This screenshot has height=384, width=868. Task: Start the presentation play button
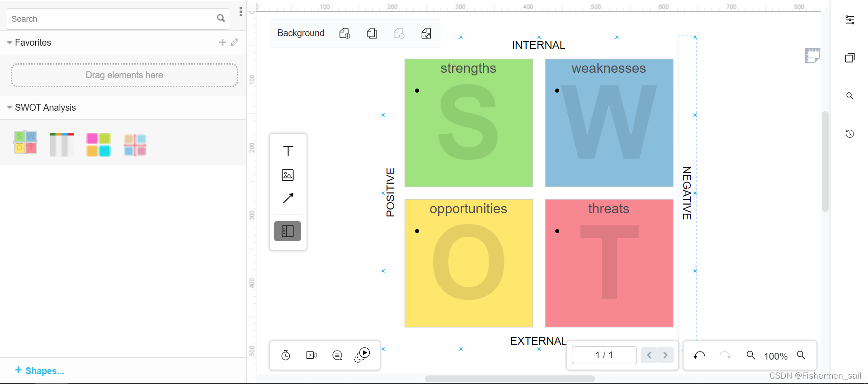coord(363,355)
